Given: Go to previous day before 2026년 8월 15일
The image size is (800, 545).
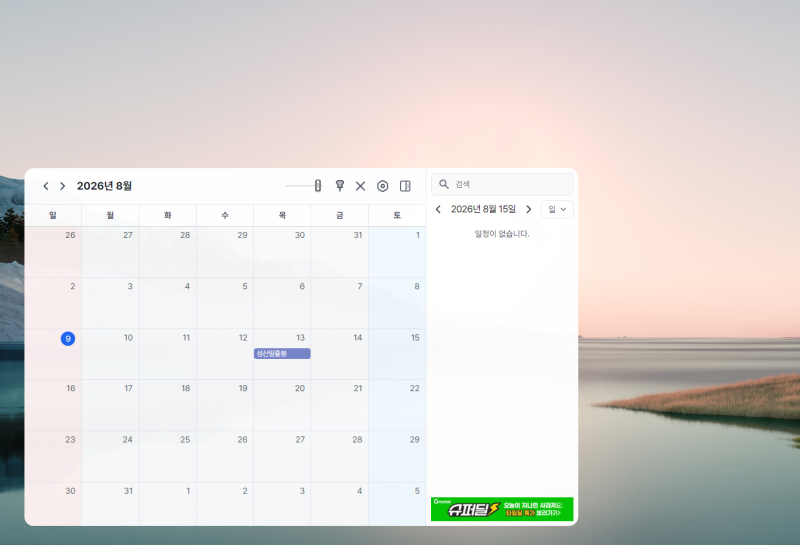Looking at the screenshot, I should click(x=438, y=209).
